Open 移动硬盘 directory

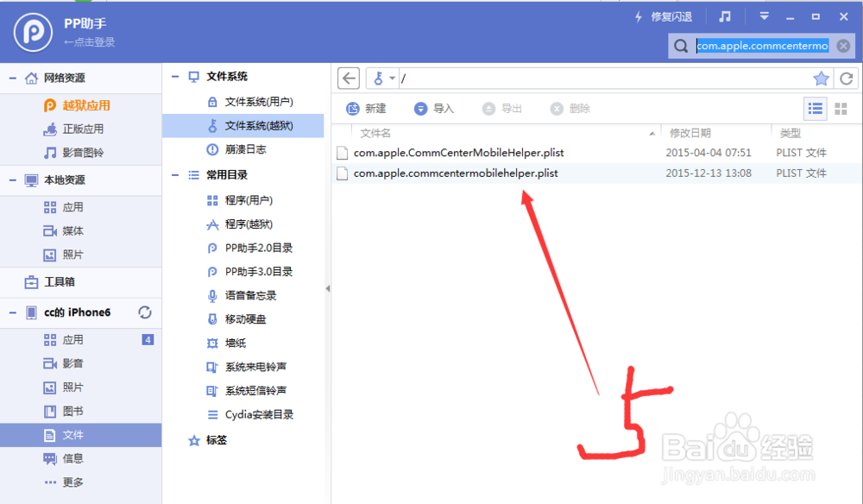[236, 319]
